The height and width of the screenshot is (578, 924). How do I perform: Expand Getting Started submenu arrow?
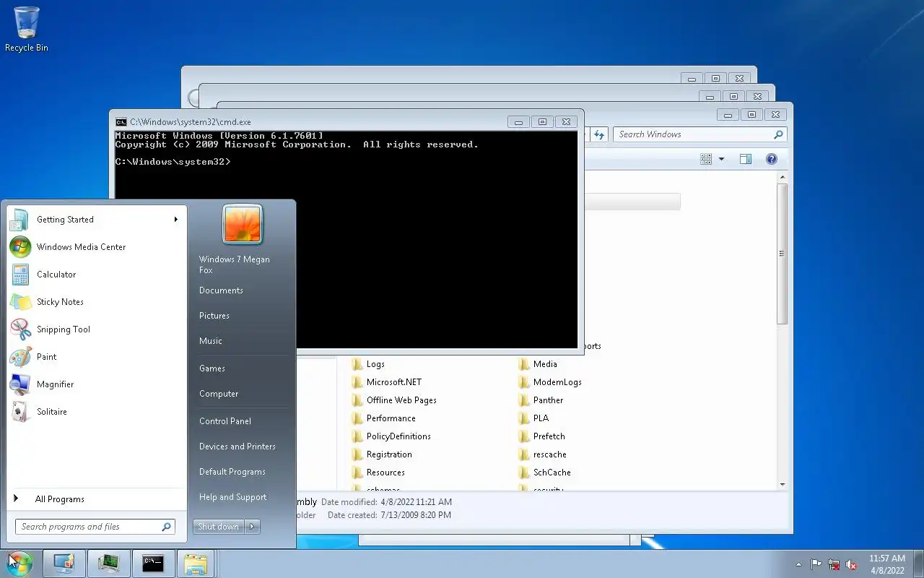coord(175,220)
